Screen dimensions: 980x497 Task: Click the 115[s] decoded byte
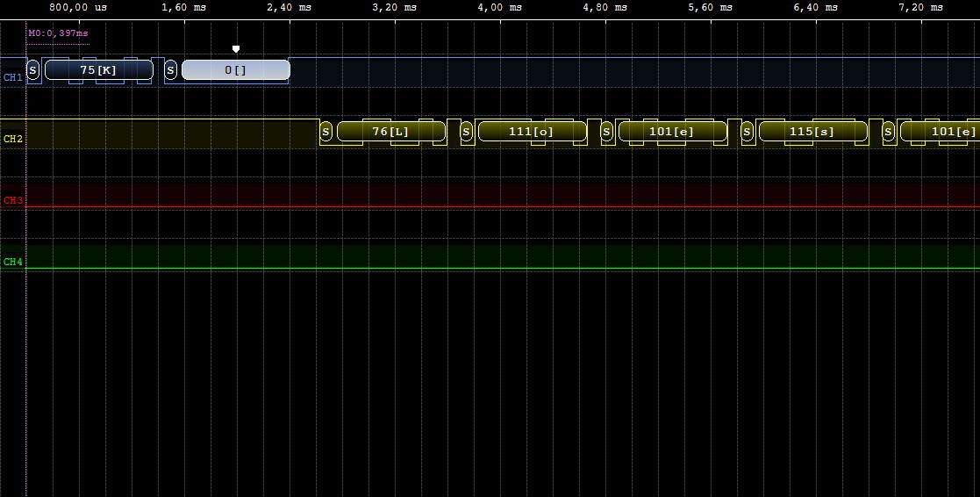(x=812, y=132)
